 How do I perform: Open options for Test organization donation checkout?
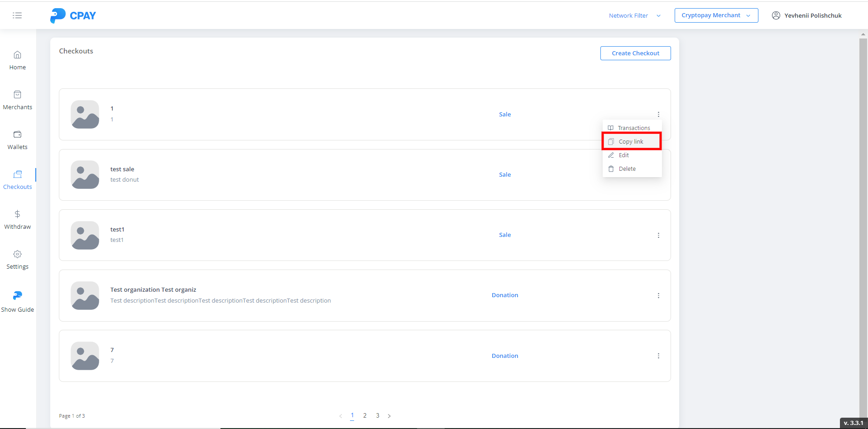click(x=658, y=296)
